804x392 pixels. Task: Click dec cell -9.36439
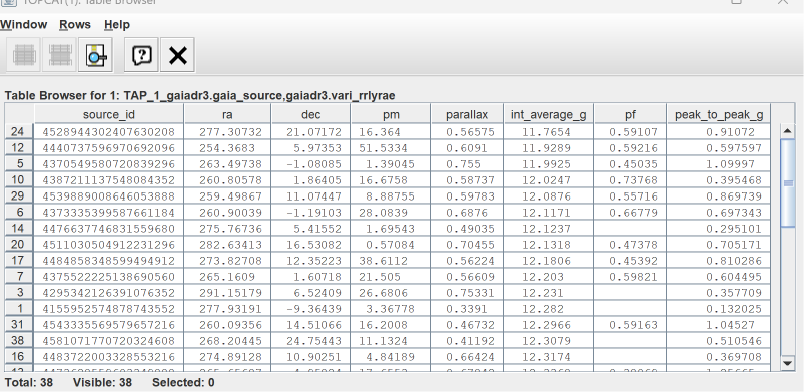pos(311,309)
